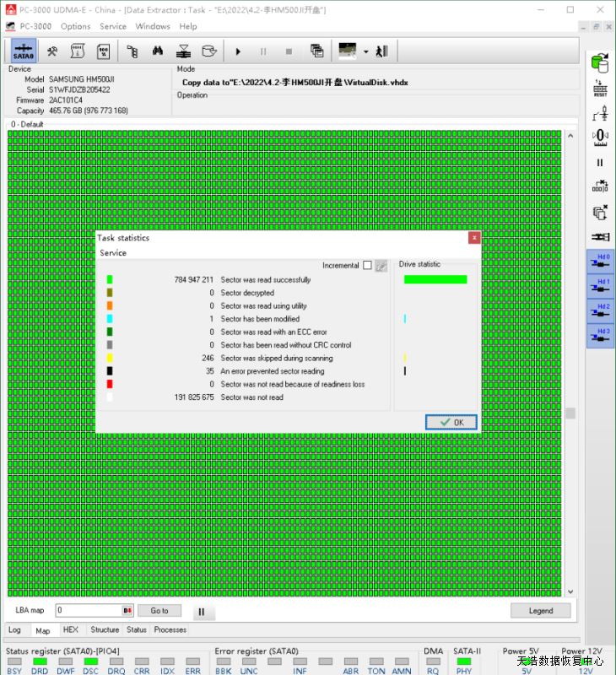Click OK in Task statistics dialog
This screenshot has width=616, height=675.
click(x=451, y=422)
